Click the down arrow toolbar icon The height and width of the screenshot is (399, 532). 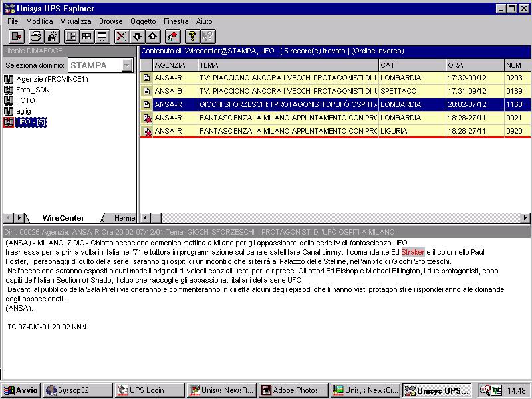(x=137, y=37)
